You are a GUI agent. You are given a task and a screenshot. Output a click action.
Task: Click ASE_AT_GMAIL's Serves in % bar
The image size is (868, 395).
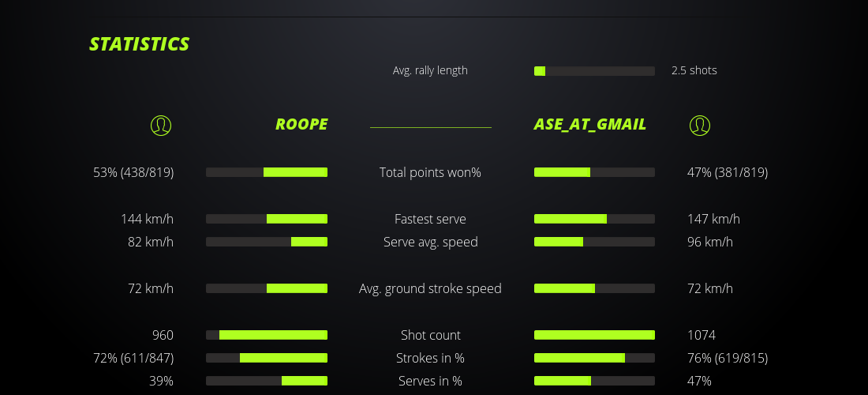594,381
